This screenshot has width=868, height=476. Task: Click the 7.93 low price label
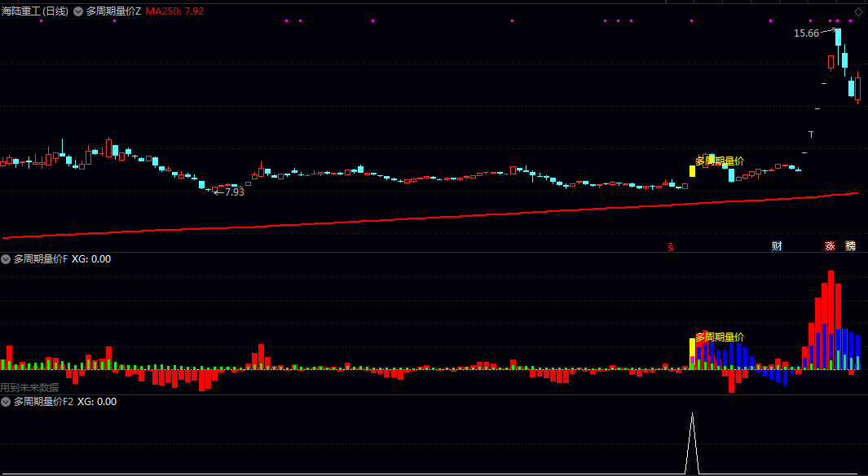pos(234,192)
